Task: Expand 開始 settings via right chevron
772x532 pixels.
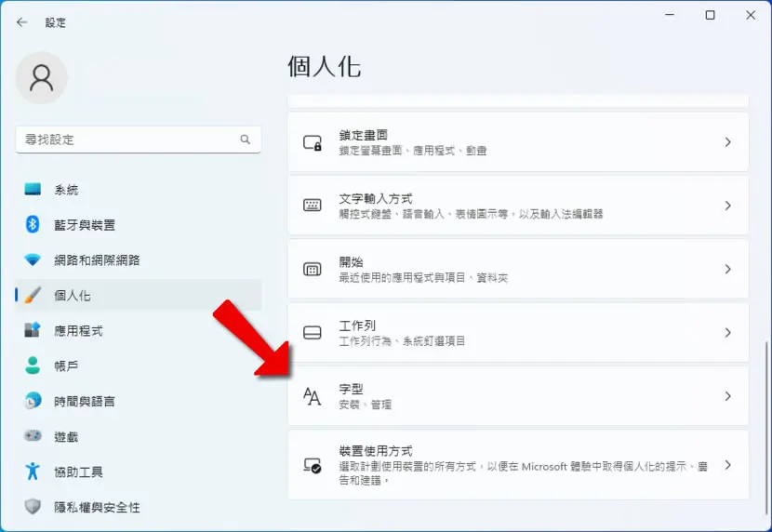Action: (x=727, y=269)
